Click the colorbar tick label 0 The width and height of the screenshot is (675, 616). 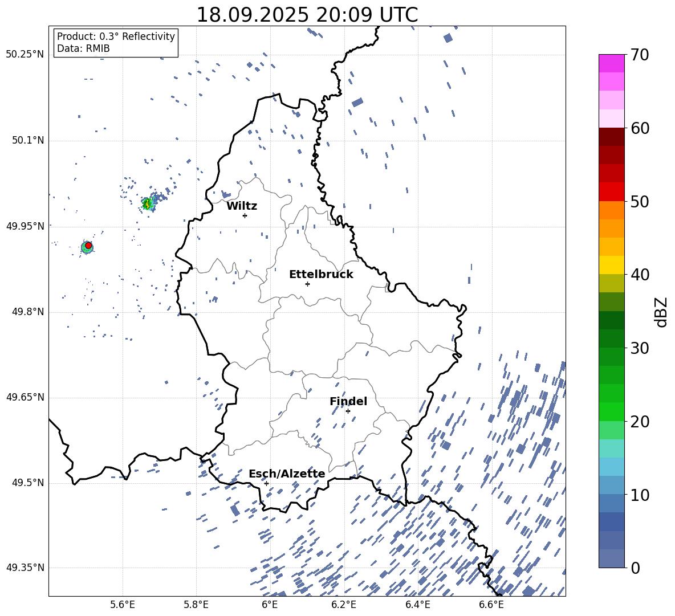[635, 568]
